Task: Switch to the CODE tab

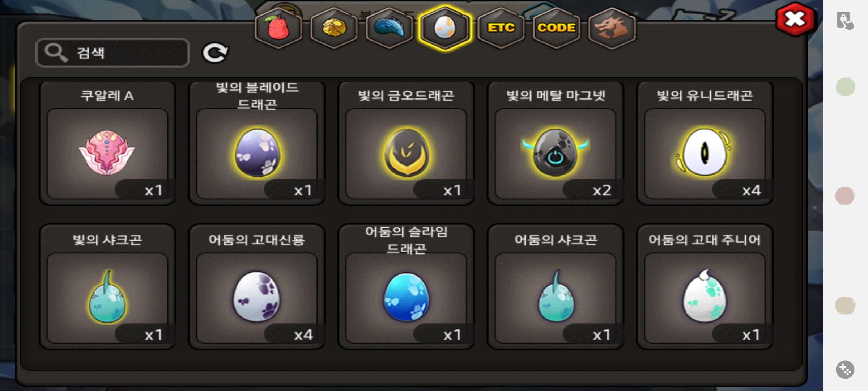Action: (556, 28)
